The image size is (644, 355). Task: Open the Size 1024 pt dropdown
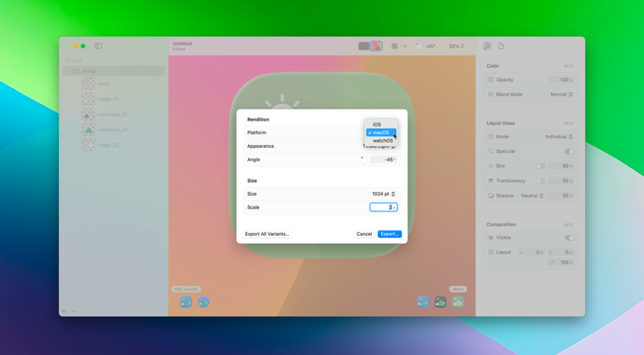(384, 194)
